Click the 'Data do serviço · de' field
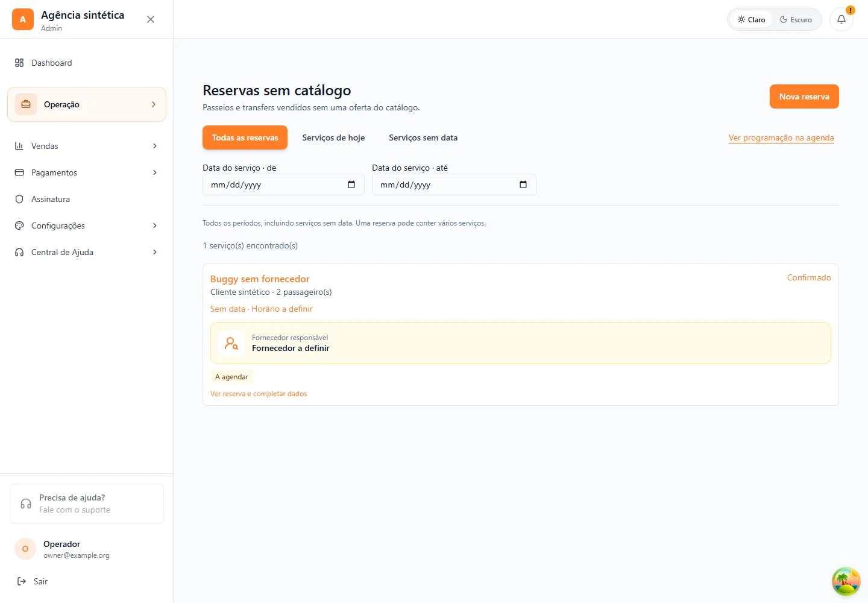The width and height of the screenshot is (868, 603). [x=283, y=185]
